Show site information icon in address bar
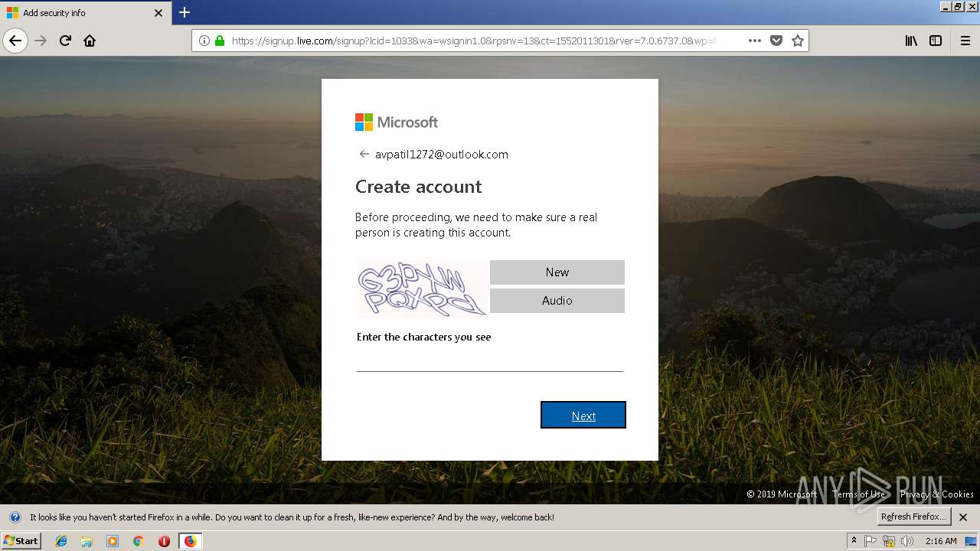The image size is (980, 551). (204, 41)
